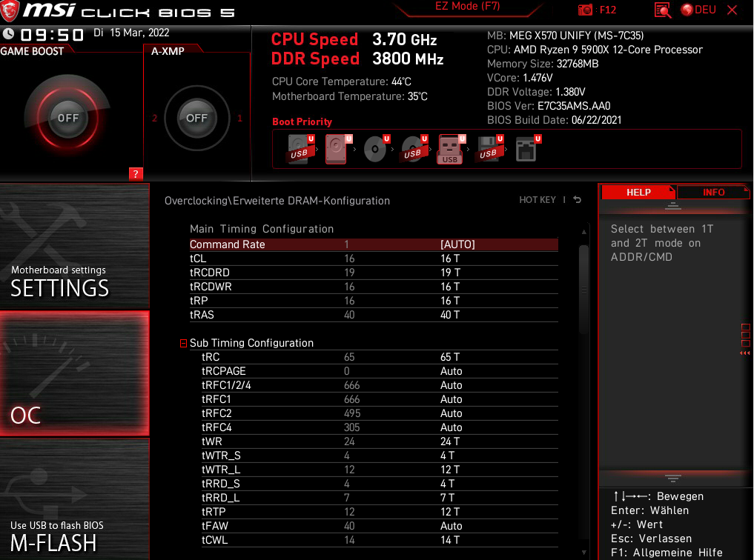Image resolution: width=754 pixels, height=560 pixels.
Task: Click the MSI dragon logo
Action: [10, 10]
